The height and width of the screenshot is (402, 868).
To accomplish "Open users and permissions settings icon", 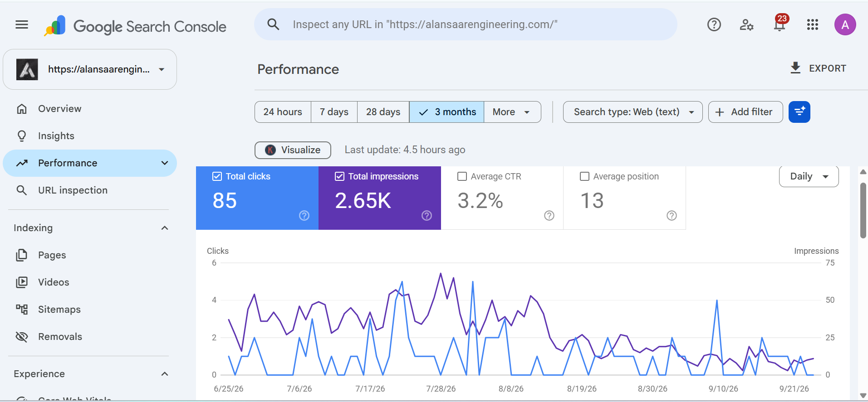I will coord(746,24).
